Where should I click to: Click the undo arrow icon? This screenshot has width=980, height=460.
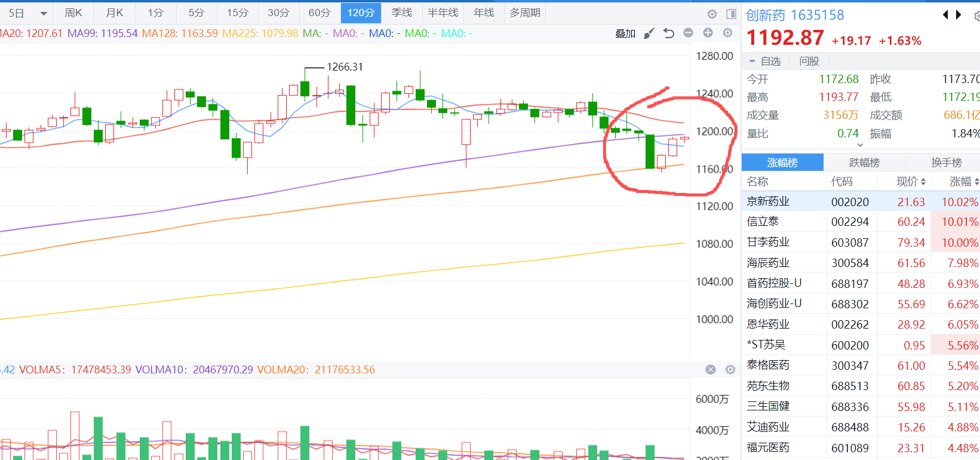(669, 33)
